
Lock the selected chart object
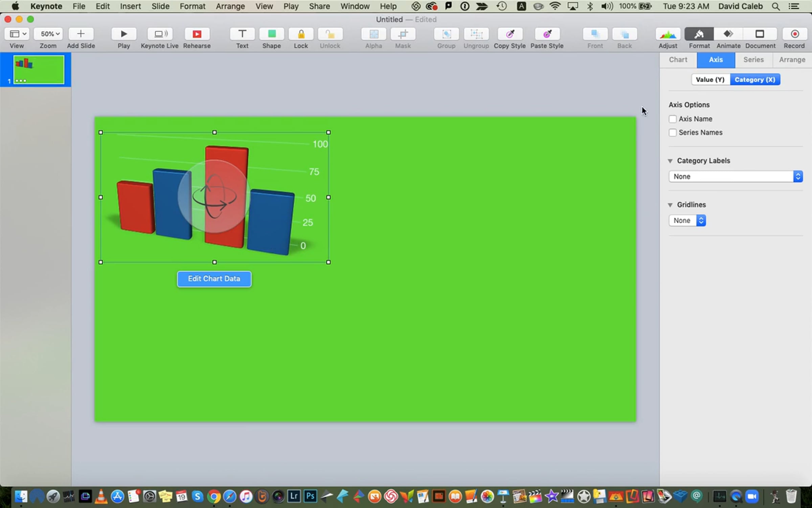click(x=301, y=34)
